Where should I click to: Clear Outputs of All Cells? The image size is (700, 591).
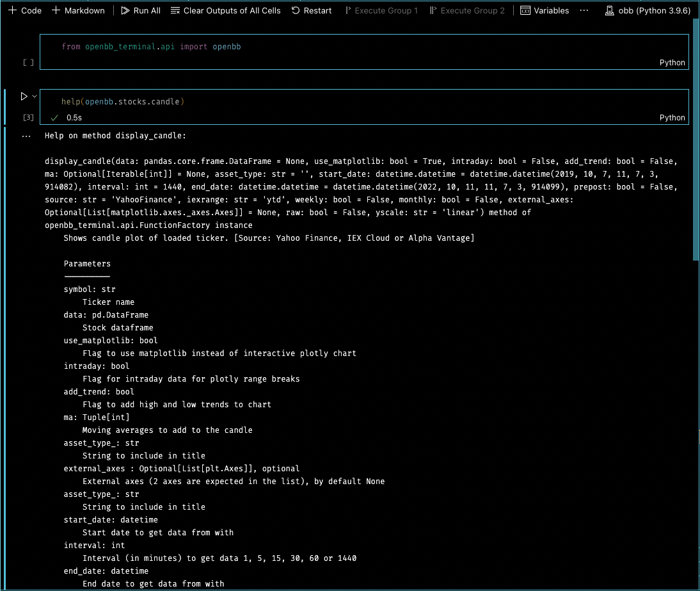pos(226,10)
